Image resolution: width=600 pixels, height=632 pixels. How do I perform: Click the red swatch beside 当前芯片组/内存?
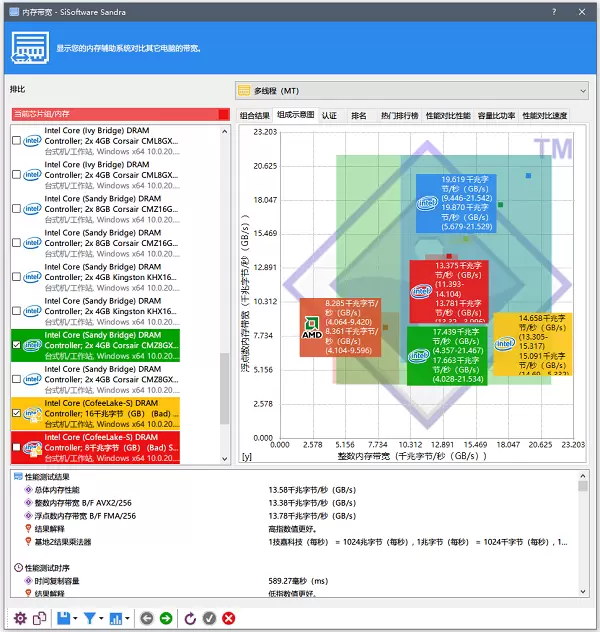tap(223, 115)
